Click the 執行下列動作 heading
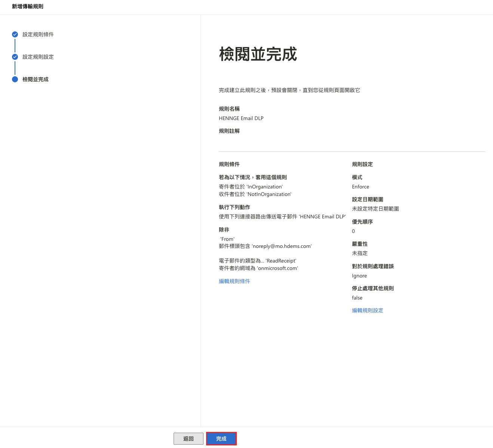The width and height of the screenshot is (493, 448). point(235,207)
